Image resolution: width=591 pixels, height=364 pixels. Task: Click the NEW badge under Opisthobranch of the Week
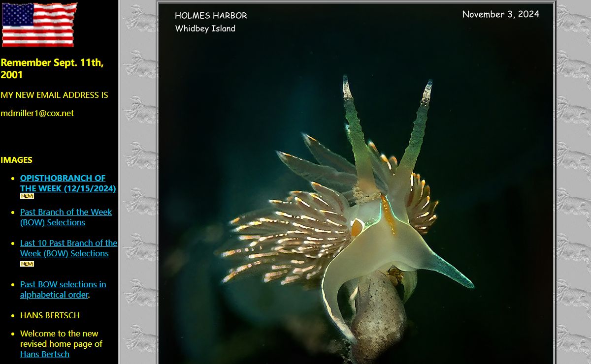[x=27, y=196]
